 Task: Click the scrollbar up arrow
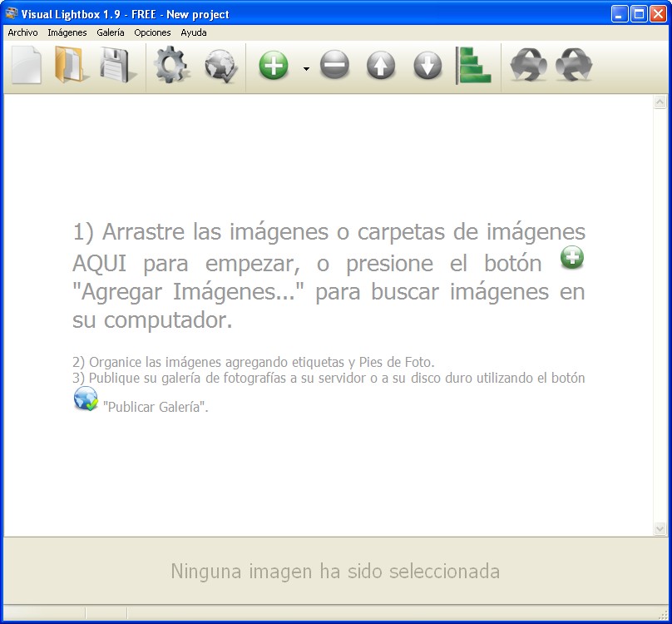pyautogui.click(x=660, y=102)
